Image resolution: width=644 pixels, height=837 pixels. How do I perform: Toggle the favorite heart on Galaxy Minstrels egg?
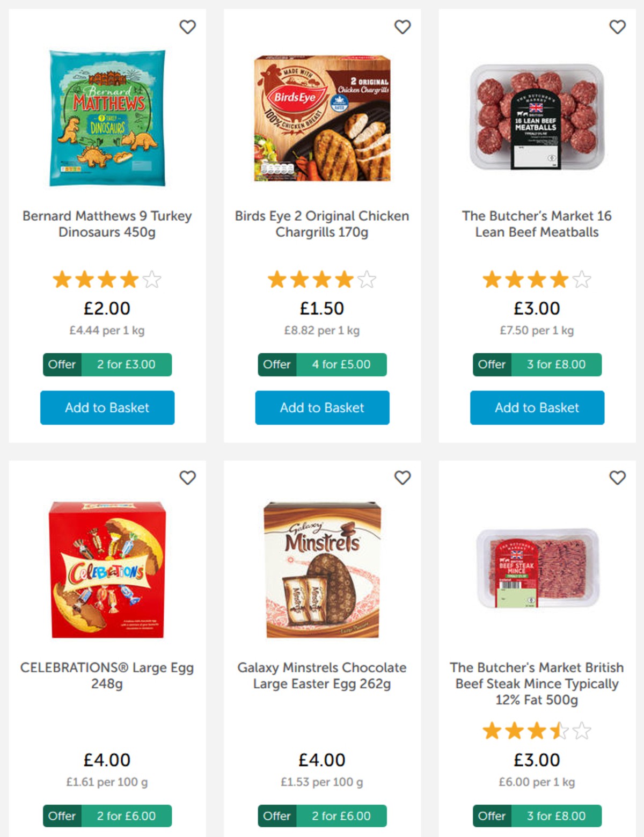pos(402,477)
